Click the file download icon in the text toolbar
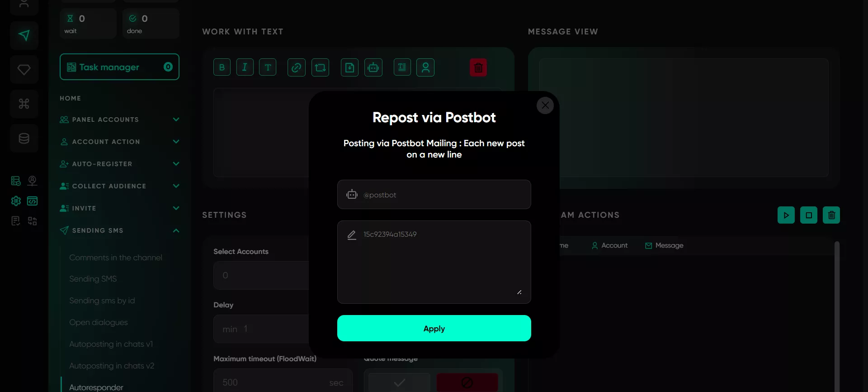The height and width of the screenshot is (392, 868). [349, 67]
